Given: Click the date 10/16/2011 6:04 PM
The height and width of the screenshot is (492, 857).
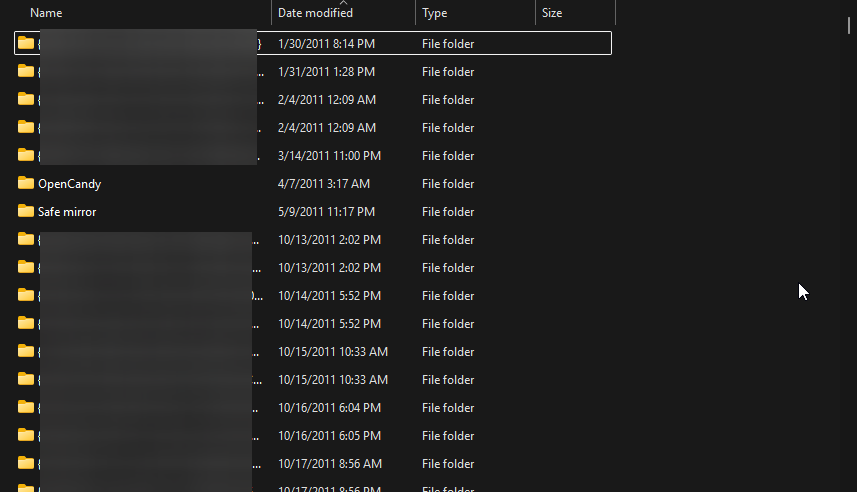Looking at the screenshot, I should pyautogui.click(x=329, y=408).
